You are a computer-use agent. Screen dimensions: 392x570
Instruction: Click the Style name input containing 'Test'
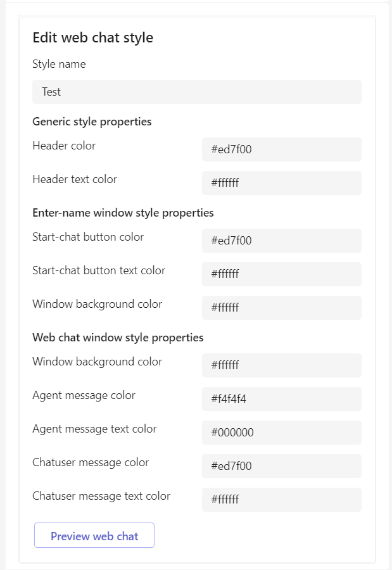click(196, 92)
